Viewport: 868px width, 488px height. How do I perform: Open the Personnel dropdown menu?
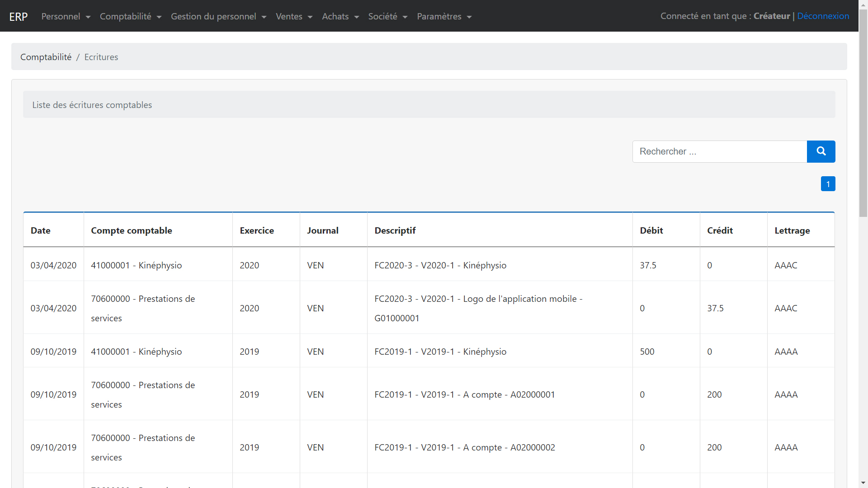click(x=66, y=16)
